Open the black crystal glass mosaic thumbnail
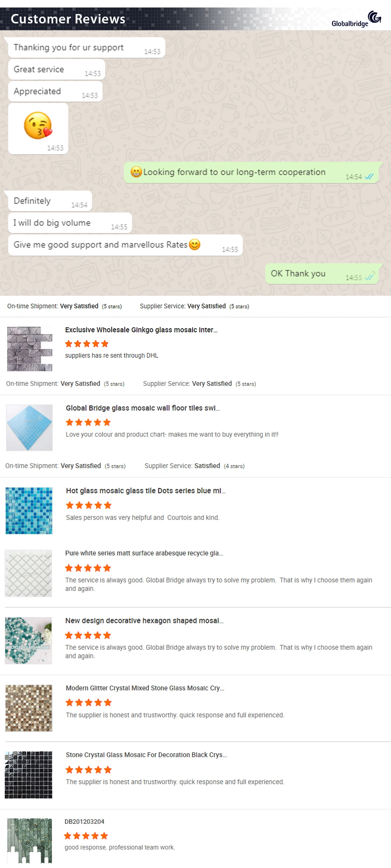 click(29, 775)
